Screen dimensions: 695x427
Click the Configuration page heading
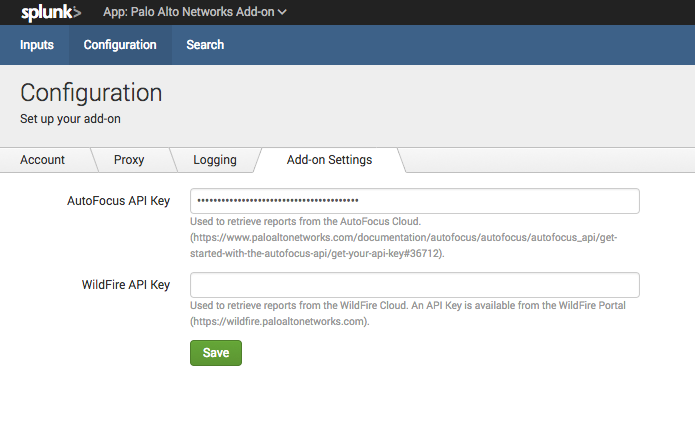click(91, 94)
